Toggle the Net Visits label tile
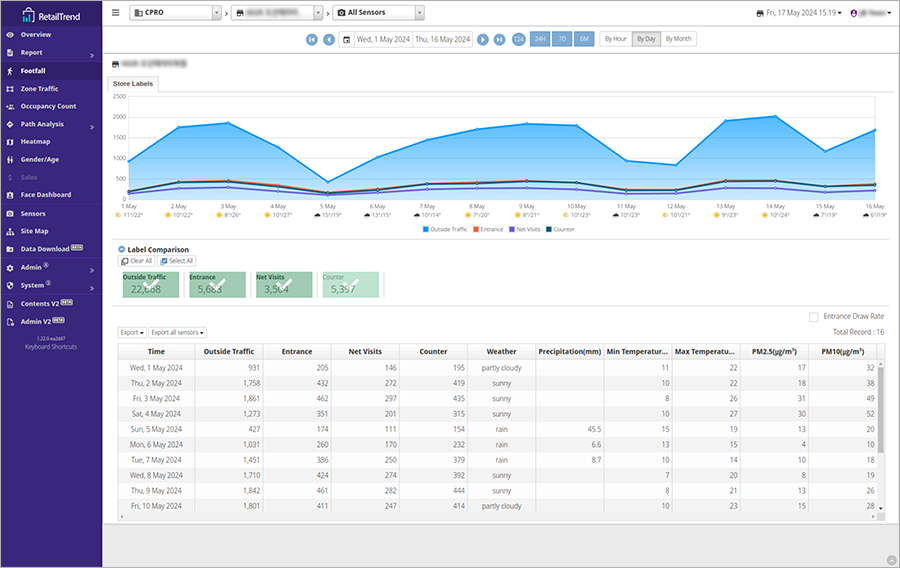900x568 pixels. click(x=283, y=285)
